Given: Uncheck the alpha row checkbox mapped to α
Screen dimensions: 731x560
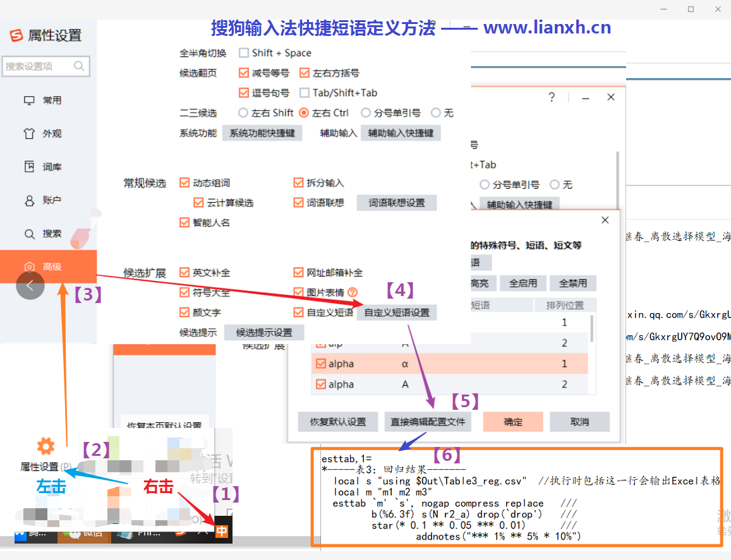Looking at the screenshot, I should tap(321, 364).
